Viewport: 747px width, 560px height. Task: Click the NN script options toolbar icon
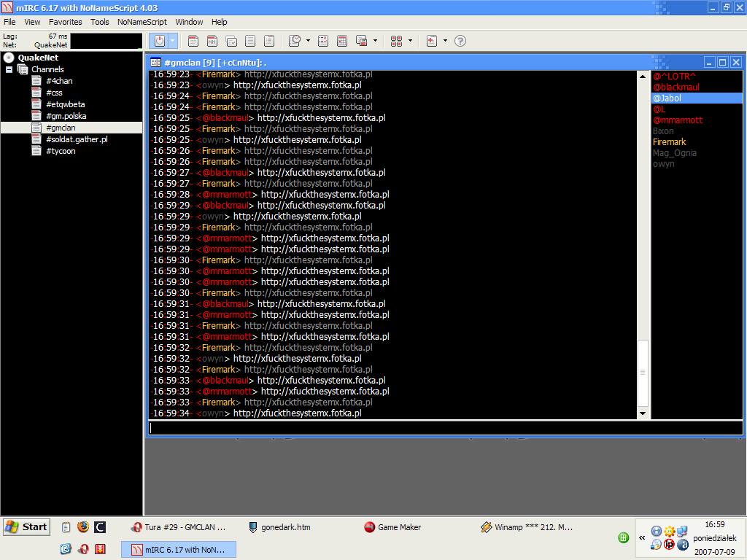coord(212,41)
